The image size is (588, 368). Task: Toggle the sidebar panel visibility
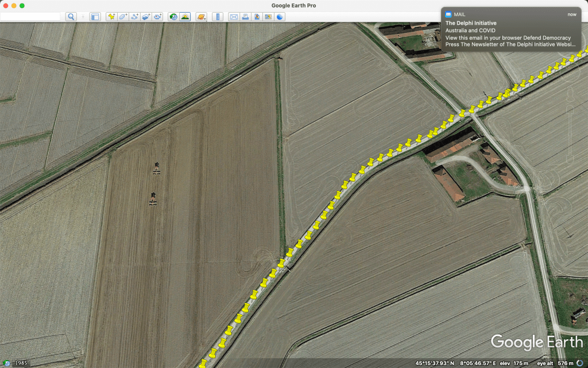(95, 17)
